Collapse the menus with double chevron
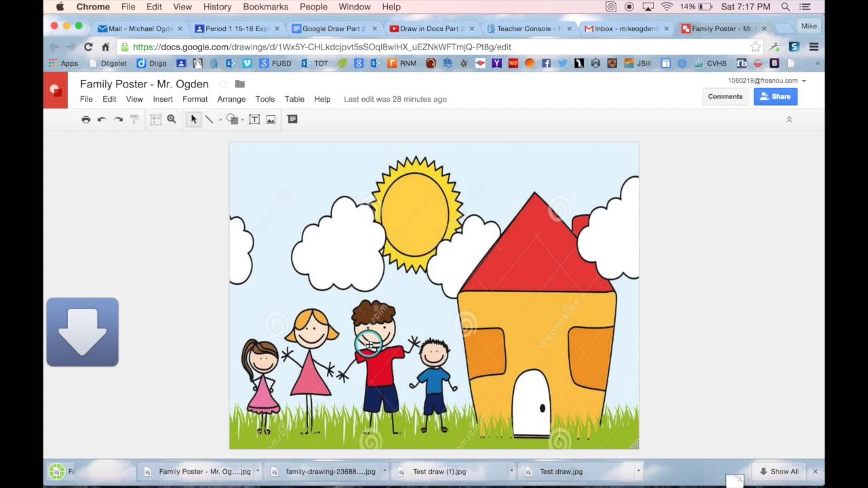 point(789,119)
